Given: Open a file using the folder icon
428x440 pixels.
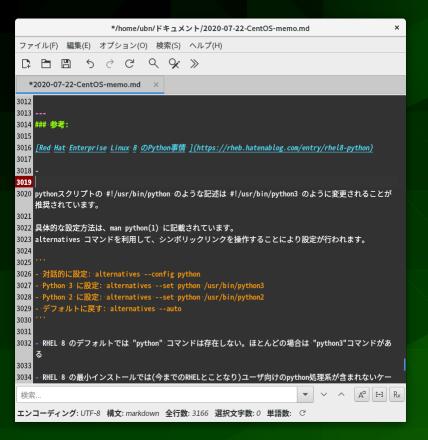Looking at the screenshot, I should click(x=46, y=63).
